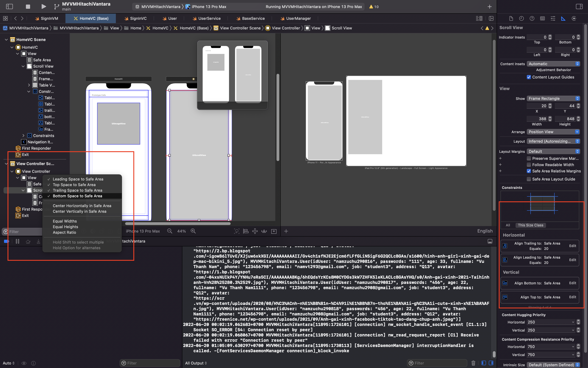This screenshot has width=588, height=368.
Task: Stop the running app with Stop button
Action: [28, 7]
